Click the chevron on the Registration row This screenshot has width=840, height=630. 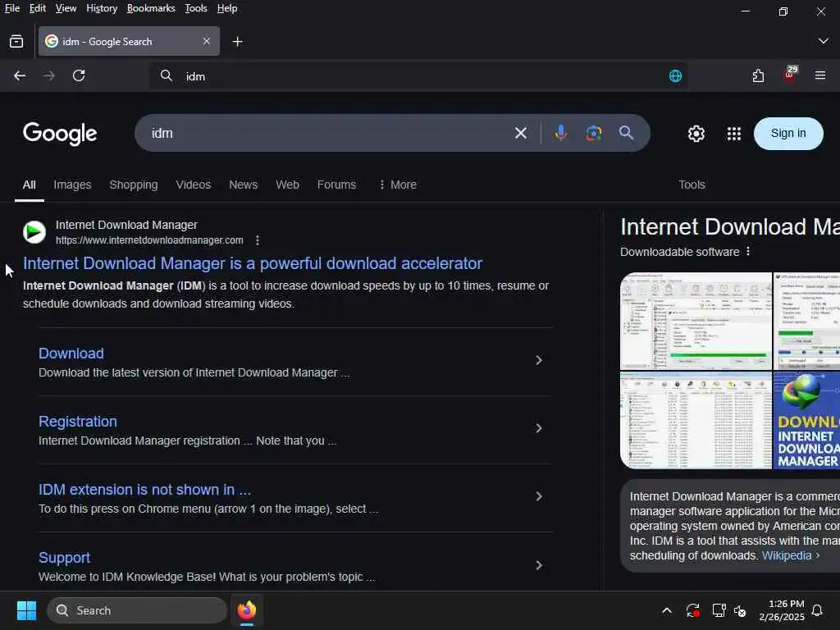[x=539, y=428]
